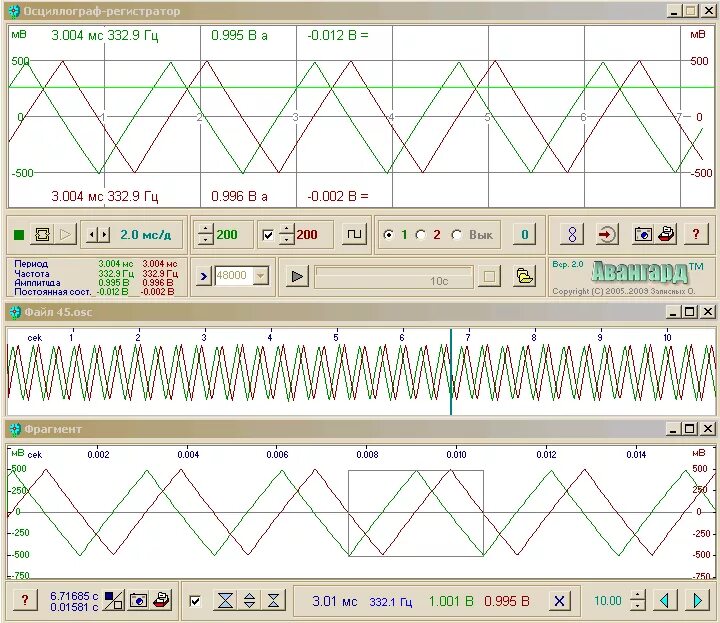The width and height of the screenshot is (720, 623).
Task: Click the '0' zero-level button
Action: [x=524, y=235]
